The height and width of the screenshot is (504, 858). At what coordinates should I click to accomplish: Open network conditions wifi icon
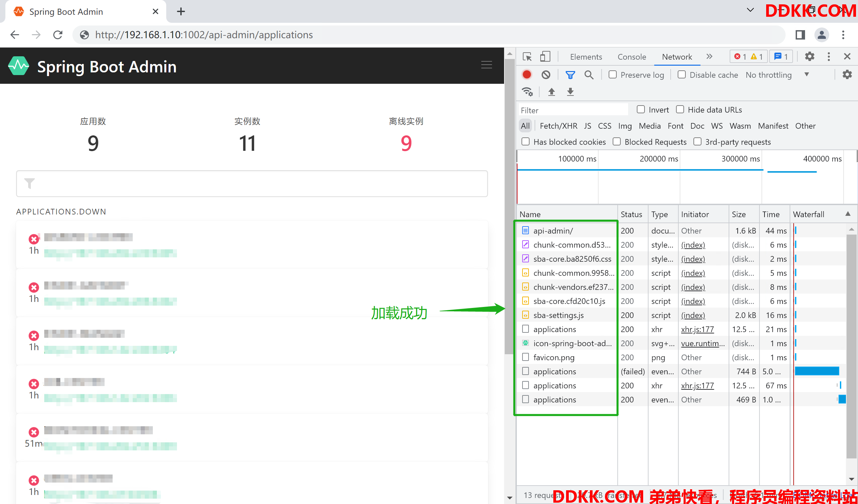(528, 91)
